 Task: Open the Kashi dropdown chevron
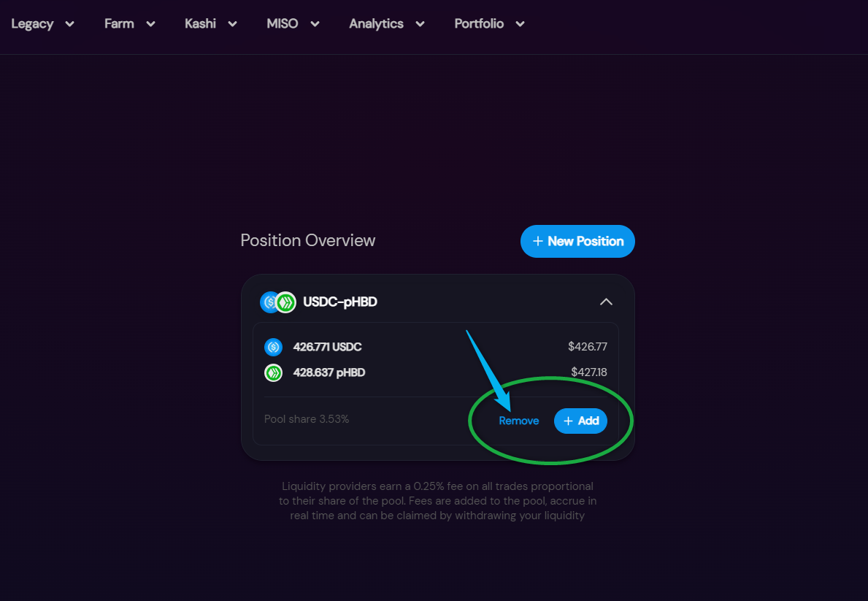232,24
